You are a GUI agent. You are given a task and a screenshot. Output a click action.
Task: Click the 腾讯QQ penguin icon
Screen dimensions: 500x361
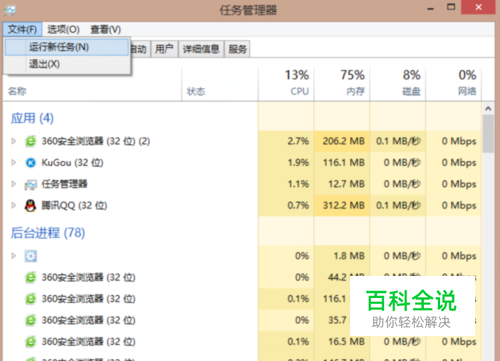pos(31,205)
